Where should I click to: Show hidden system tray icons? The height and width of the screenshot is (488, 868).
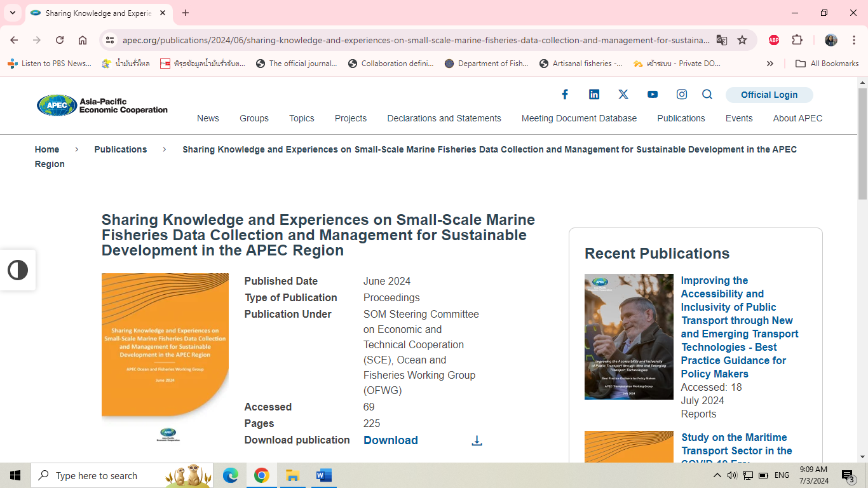717,475
